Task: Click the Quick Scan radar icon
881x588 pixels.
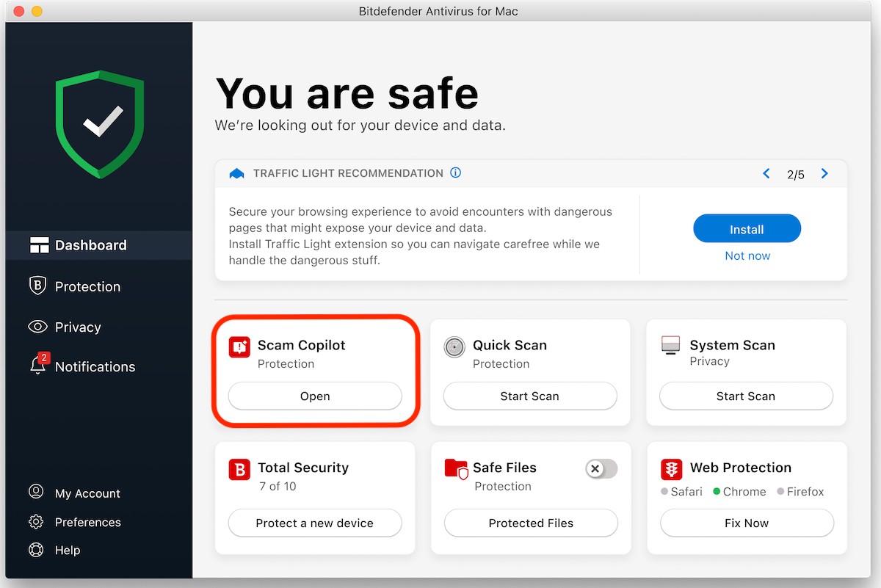Action: coord(456,346)
